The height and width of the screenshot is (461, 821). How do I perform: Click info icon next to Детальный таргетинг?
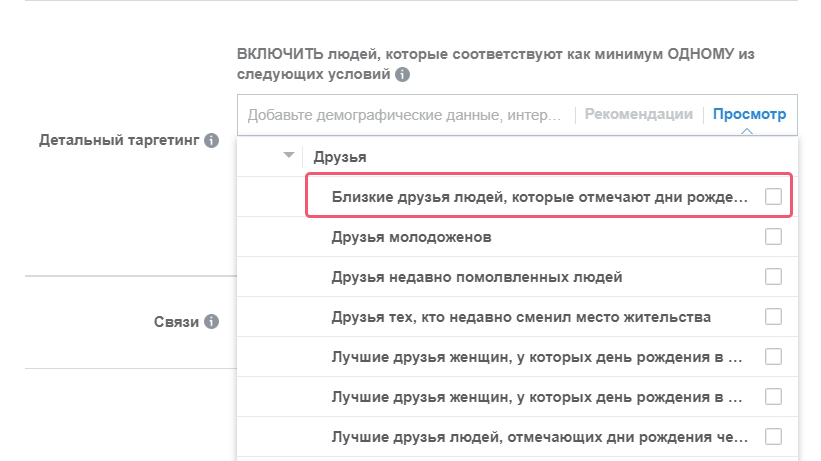click(212, 140)
